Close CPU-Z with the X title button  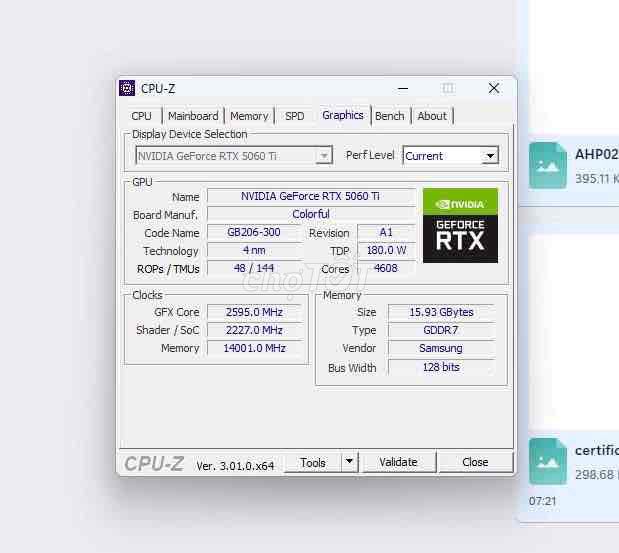pos(494,88)
